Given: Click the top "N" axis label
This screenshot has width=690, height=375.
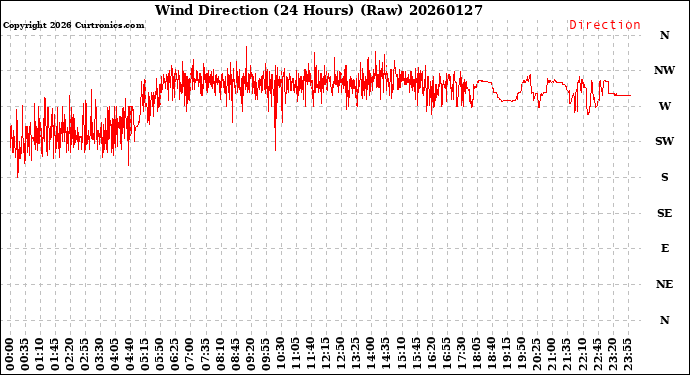Looking at the screenshot, I should (664, 35).
